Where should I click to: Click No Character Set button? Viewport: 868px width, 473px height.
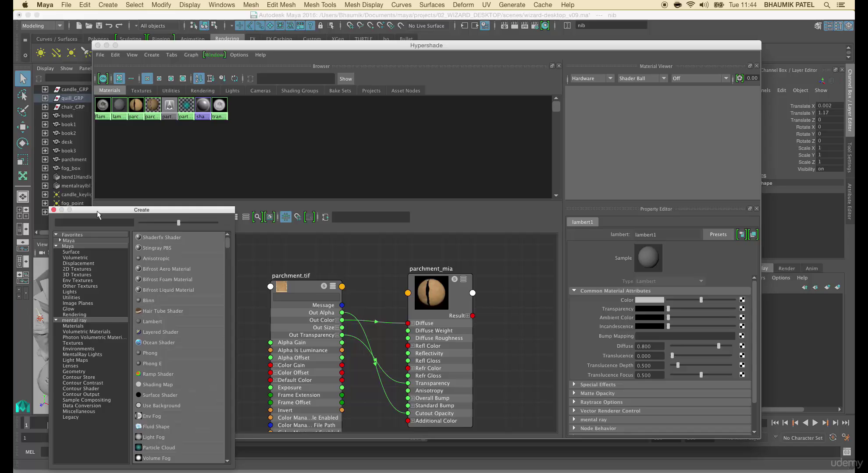pos(803,438)
